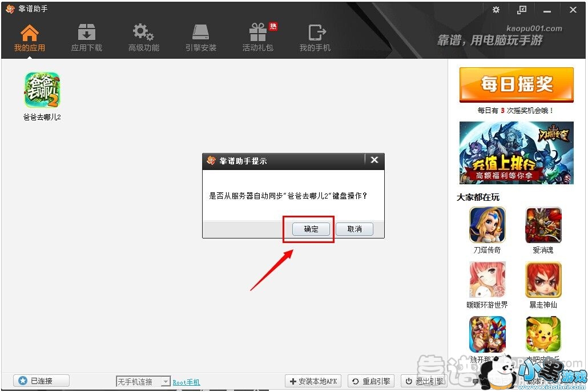
Task: Close the 靠谱助手提示 dialog
Action: point(374,160)
